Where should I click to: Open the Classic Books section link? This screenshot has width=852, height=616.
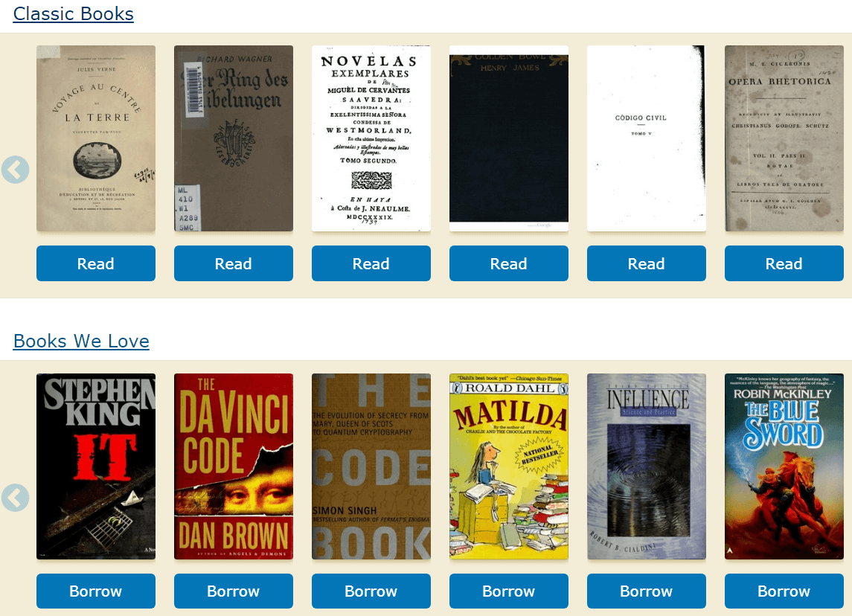74,13
